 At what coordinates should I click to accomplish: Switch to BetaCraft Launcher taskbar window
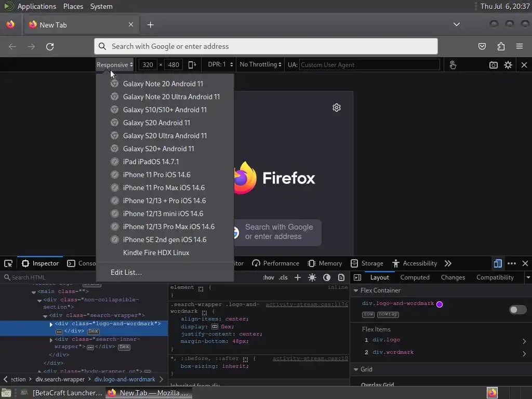[x=61, y=393]
